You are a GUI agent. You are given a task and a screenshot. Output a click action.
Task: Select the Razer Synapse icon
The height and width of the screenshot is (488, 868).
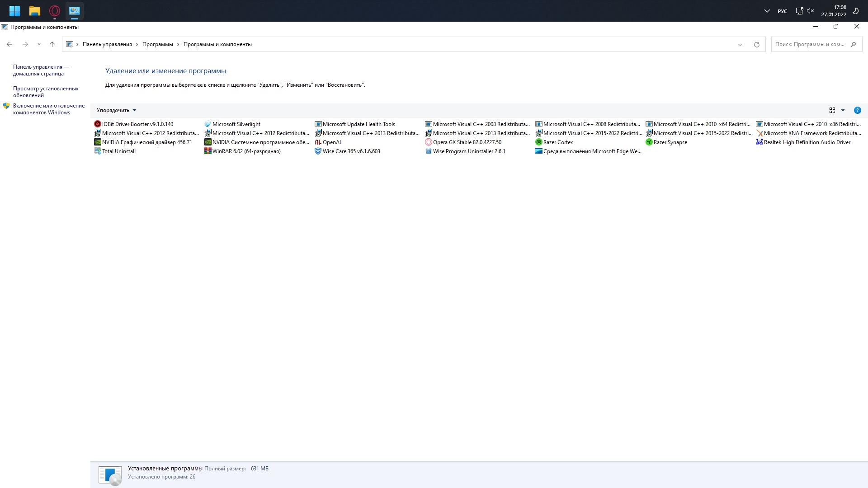(x=649, y=142)
